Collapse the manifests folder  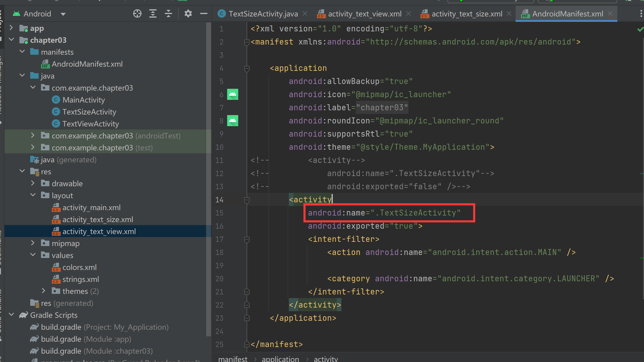pyautogui.click(x=22, y=52)
